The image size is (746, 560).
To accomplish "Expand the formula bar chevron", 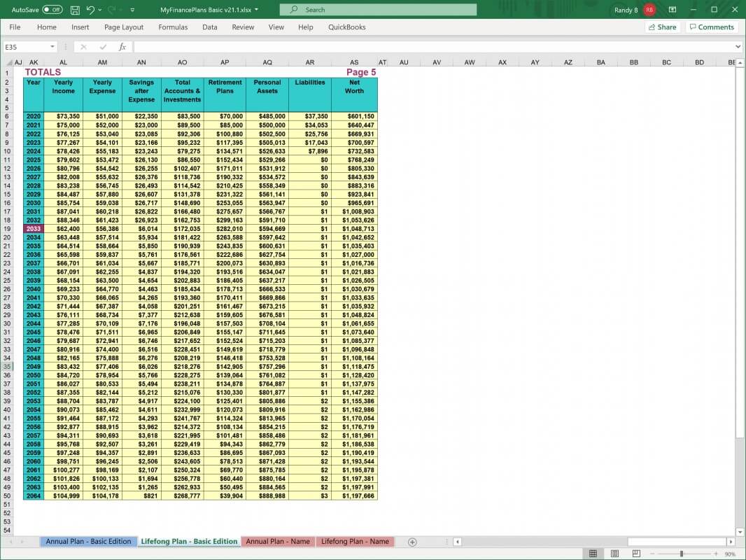I will pyautogui.click(x=738, y=47).
